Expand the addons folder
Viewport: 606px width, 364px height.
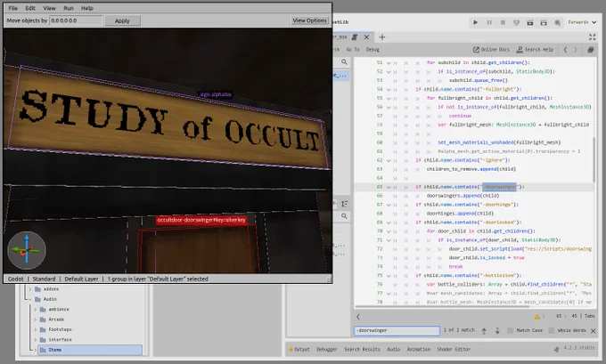[29, 289]
